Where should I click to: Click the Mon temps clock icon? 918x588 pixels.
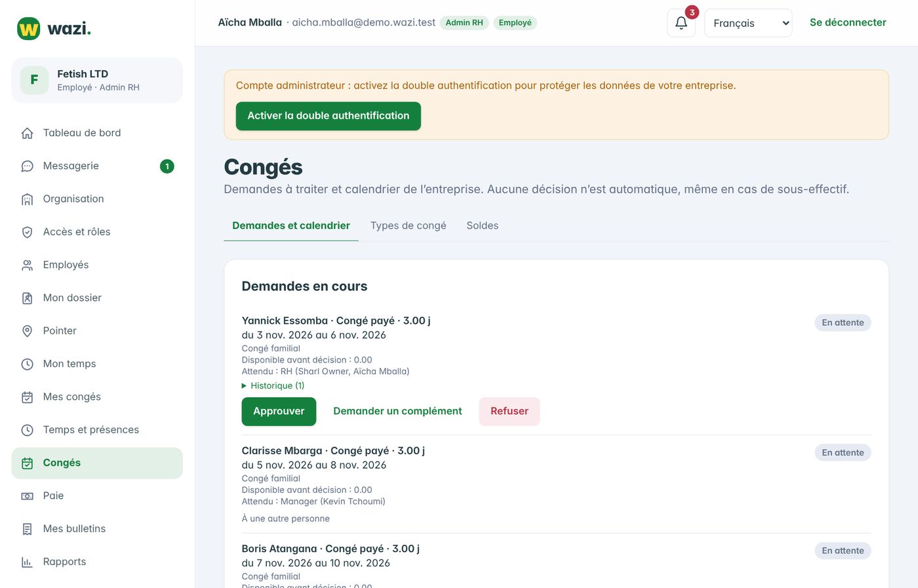27,364
